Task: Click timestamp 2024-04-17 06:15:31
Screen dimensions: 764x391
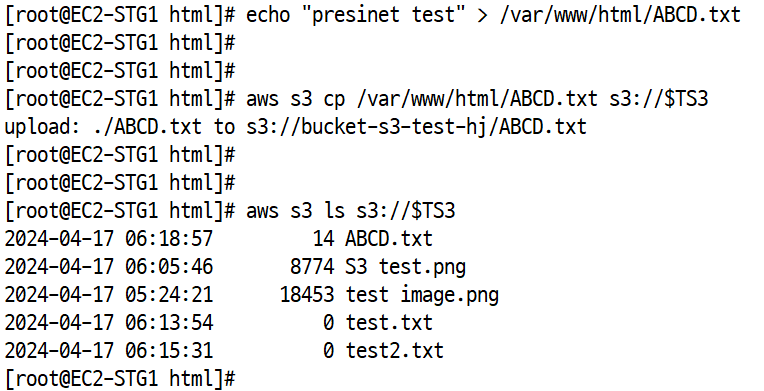Action: point(109,351)
